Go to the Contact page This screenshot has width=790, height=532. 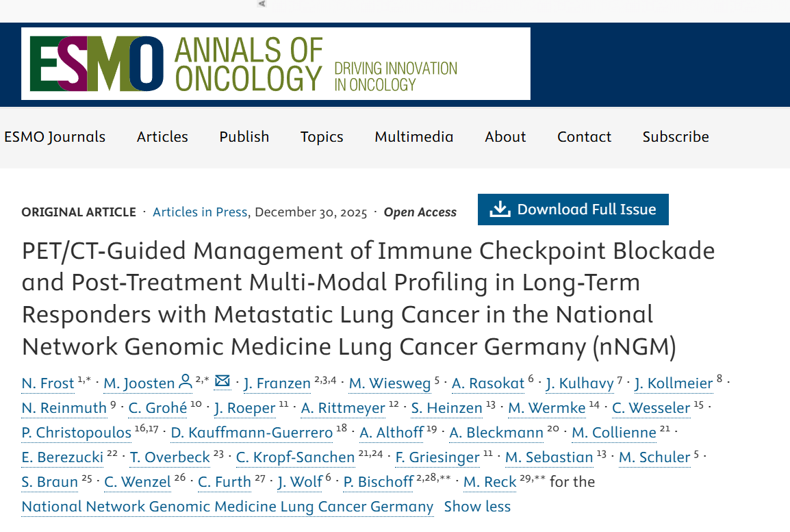click(x=584, y=137)
